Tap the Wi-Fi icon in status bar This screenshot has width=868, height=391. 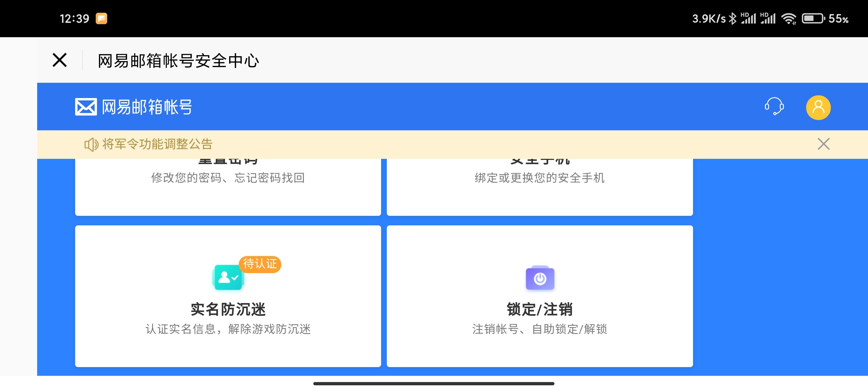789,18
